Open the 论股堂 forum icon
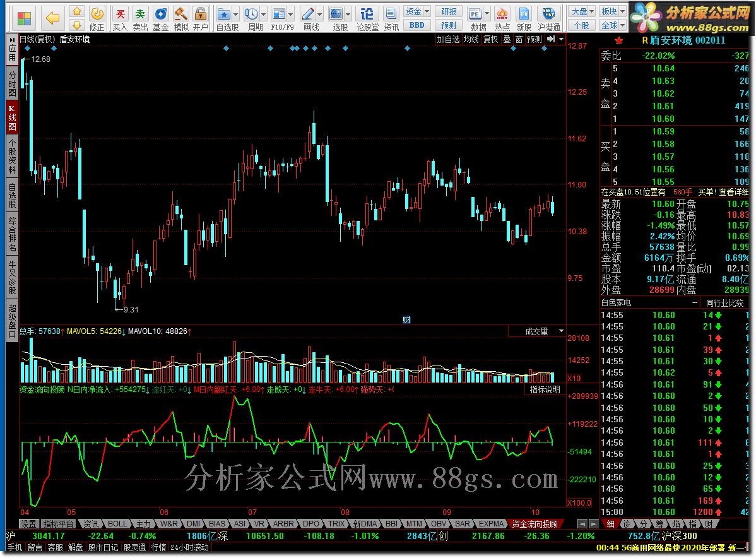The height and width of the screenshot is (558, 756). (367, 18)
